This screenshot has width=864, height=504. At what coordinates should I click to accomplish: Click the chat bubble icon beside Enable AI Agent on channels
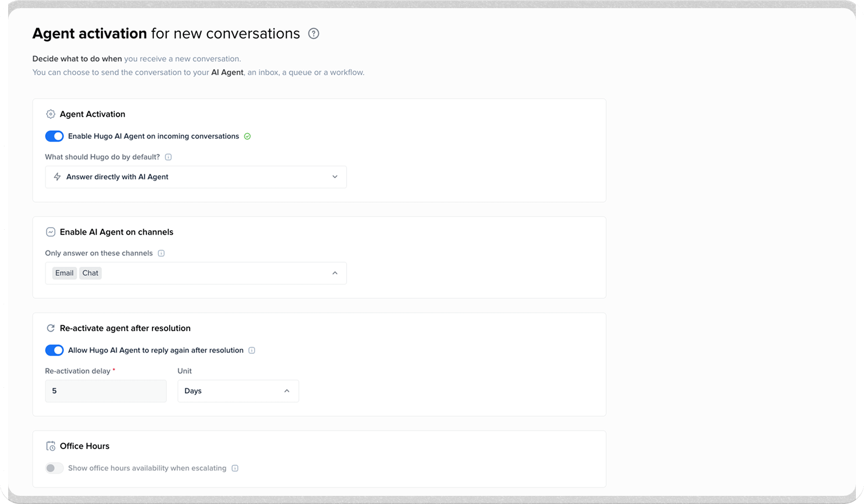tap(50, 232)
